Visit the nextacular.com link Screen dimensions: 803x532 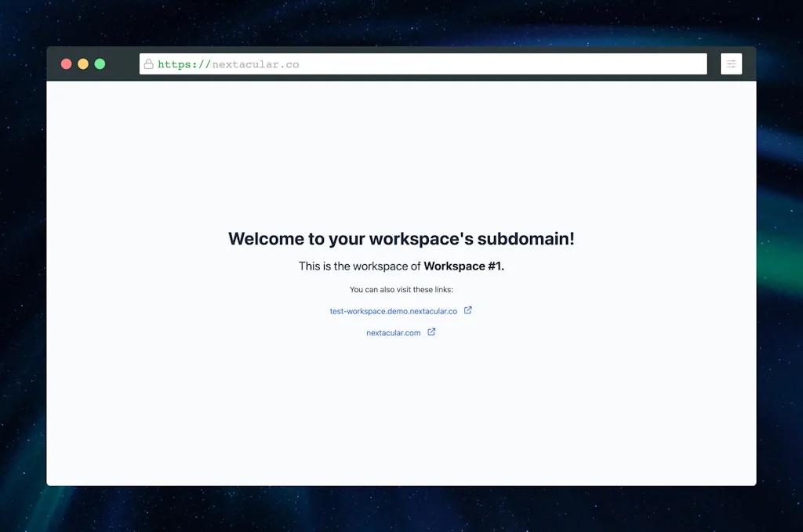tap(393, 331)
